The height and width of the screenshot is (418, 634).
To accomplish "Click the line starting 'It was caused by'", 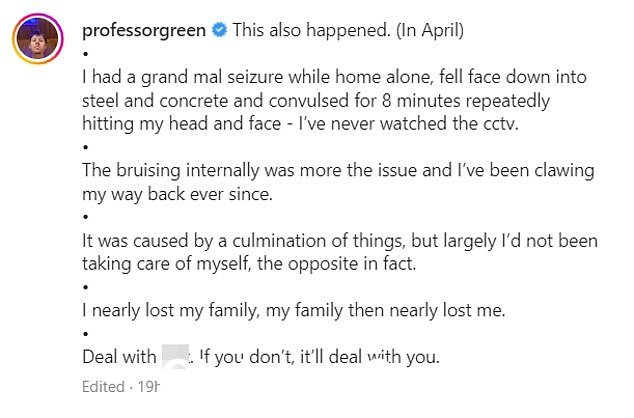I will [x=340, y=241].
